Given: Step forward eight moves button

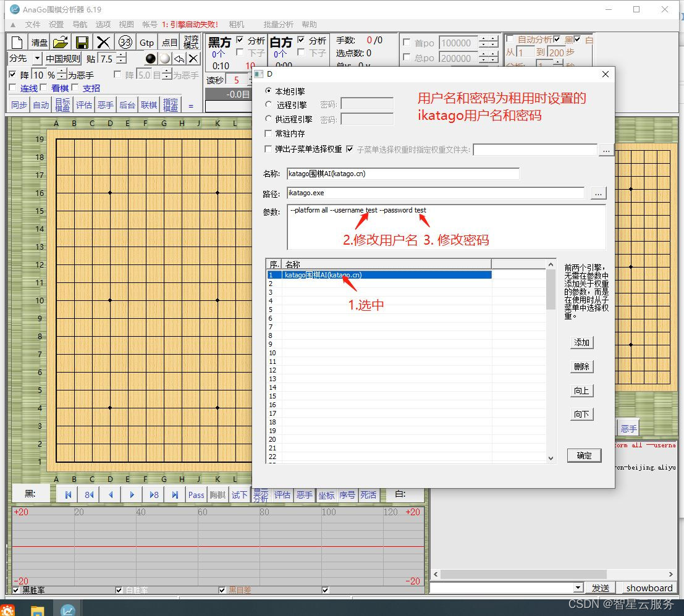Looking at the screenshot, I should [x=154, y=495].
